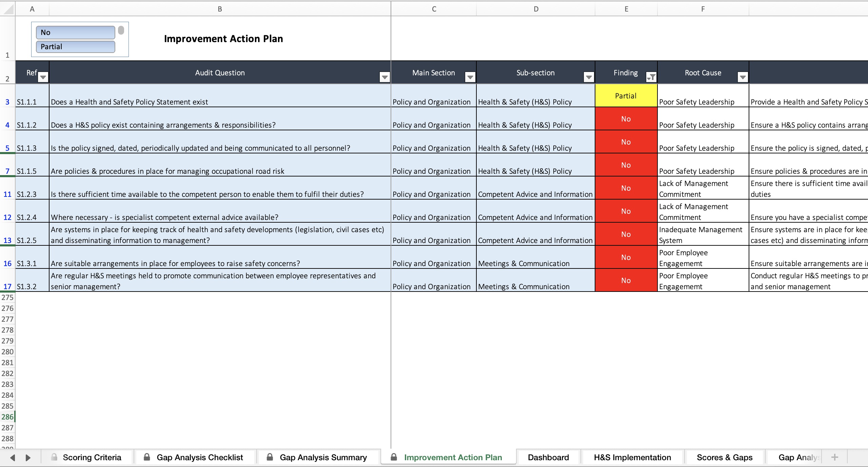Viewport: 868px width, 467px height.
Task: Click 'Are policies & procedures in place' question cell
Action: click(220, 165)
